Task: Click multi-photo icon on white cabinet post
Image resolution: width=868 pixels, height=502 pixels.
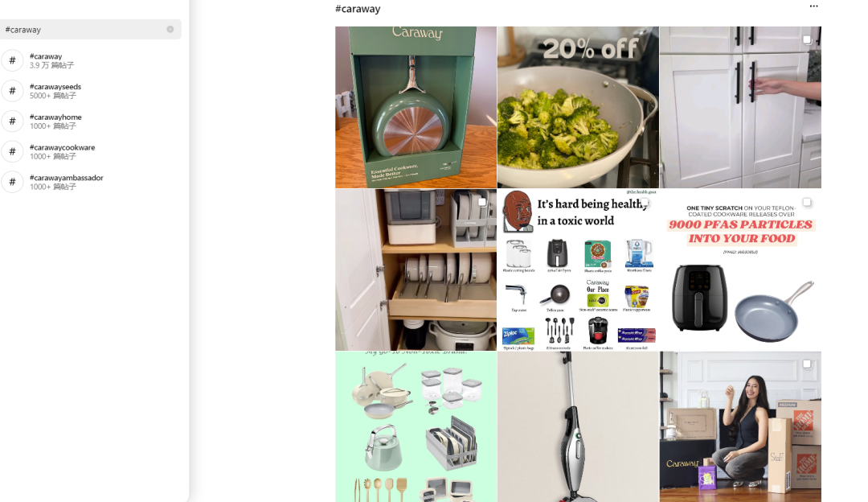Action: [x=807, y=40]
